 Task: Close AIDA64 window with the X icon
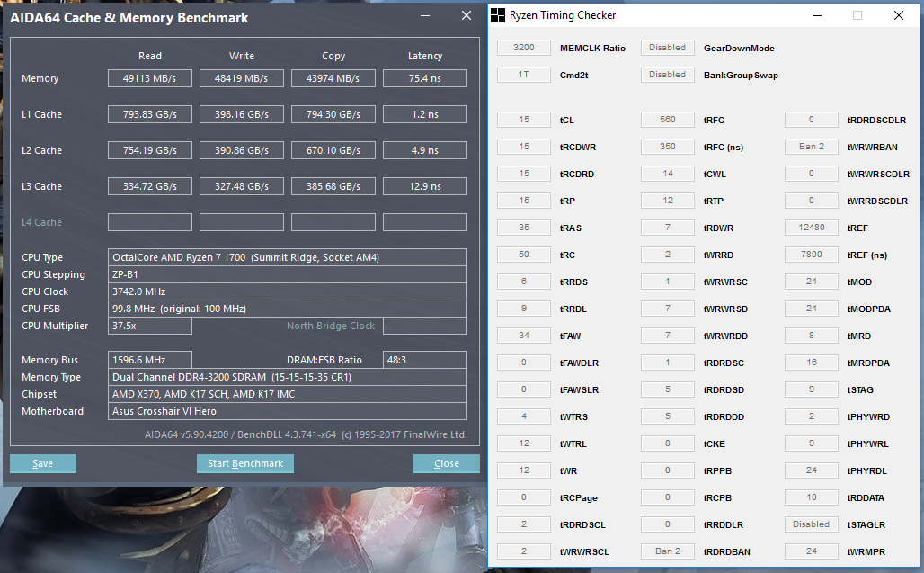click(x=466, y=16)
